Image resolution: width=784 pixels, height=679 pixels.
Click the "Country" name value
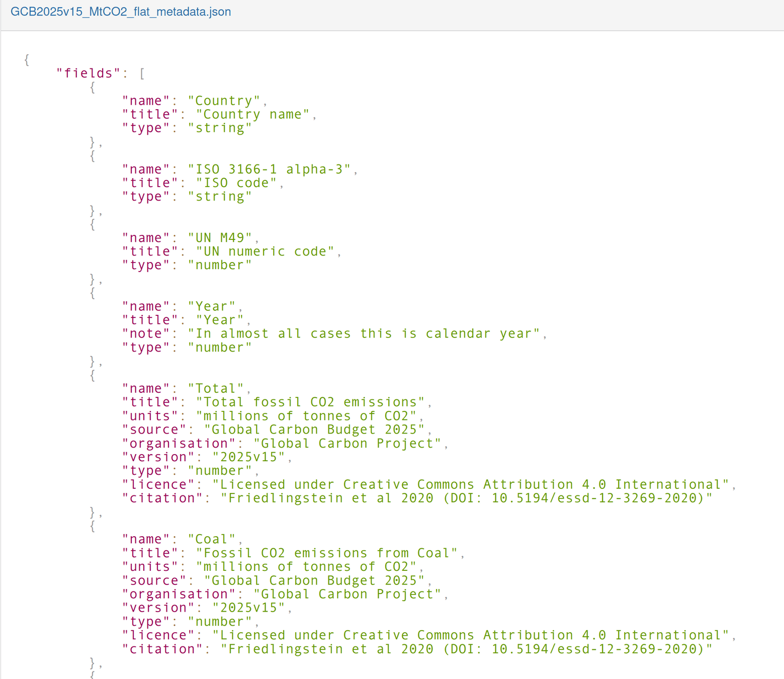pos(224,101)
